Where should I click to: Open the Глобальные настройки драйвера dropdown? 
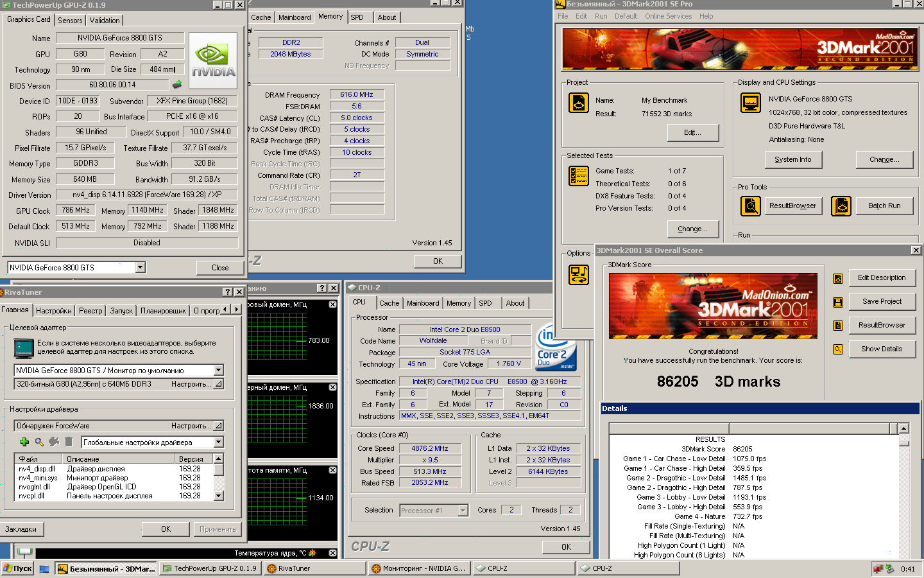click(218, 442)
